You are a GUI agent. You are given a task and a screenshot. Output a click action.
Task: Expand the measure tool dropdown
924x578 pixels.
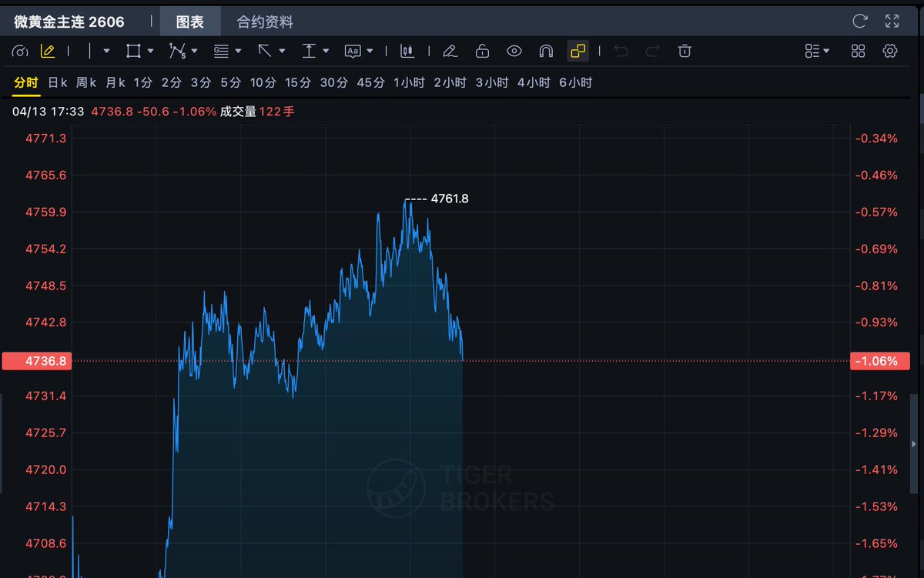click(x=326, y=52)
